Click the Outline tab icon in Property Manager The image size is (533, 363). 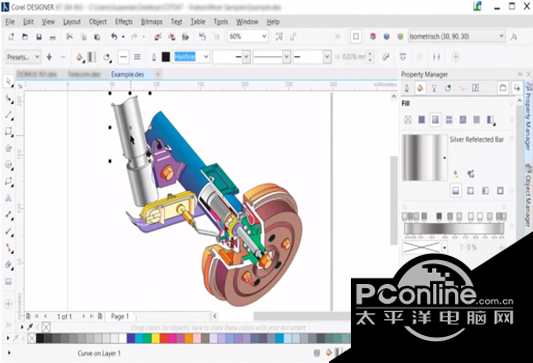407,88
